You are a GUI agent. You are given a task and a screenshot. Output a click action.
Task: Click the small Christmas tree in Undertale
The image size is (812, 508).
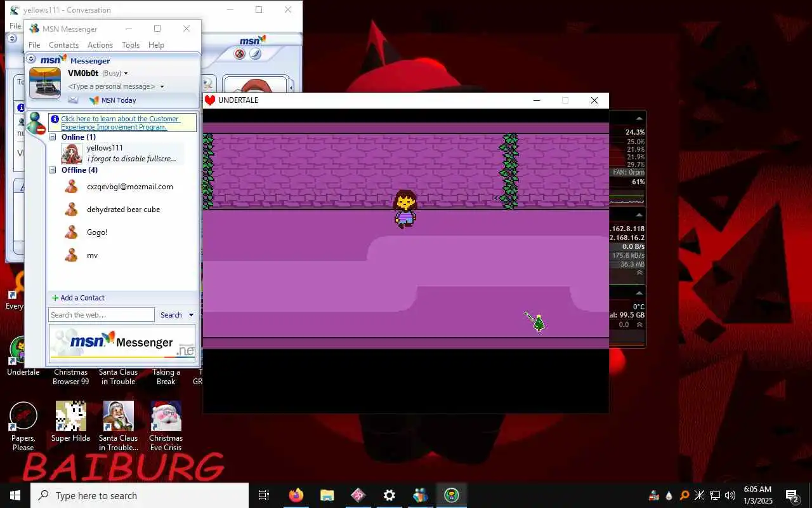click(539, 323)
